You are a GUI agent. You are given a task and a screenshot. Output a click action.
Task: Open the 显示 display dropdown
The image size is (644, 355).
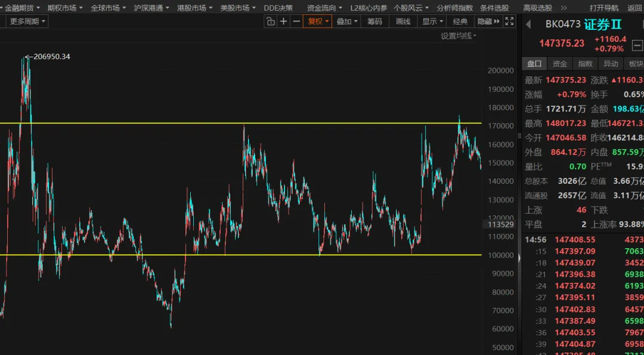point(432,21)
